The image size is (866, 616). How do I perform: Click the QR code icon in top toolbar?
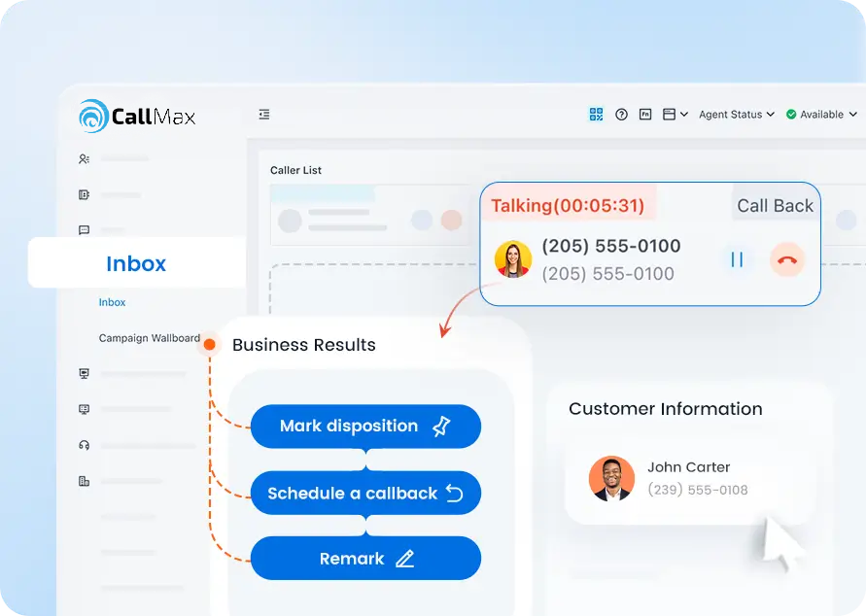(x=596, y=115)
